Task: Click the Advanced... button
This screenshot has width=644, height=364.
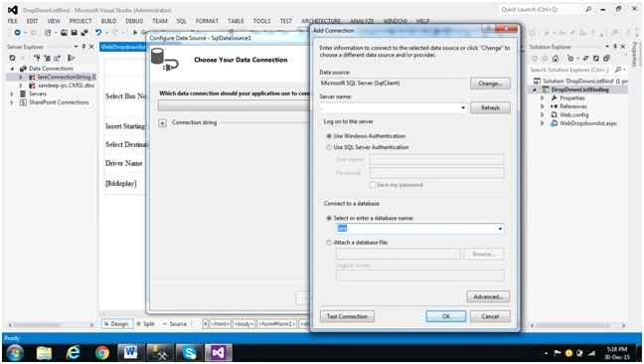Action: click(488, 296)
